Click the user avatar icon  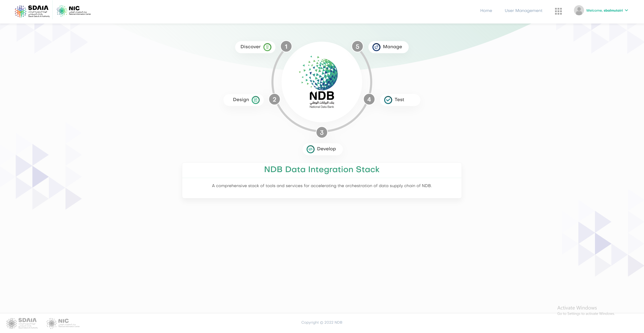click(579, 11)
